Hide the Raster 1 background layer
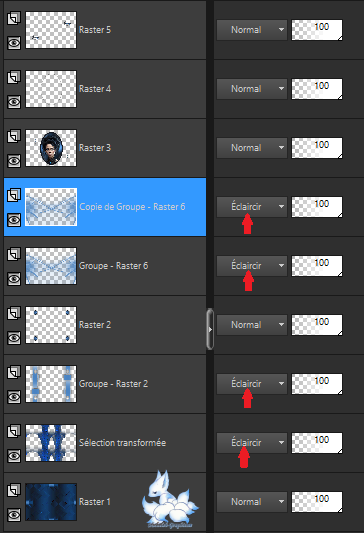 14,515
